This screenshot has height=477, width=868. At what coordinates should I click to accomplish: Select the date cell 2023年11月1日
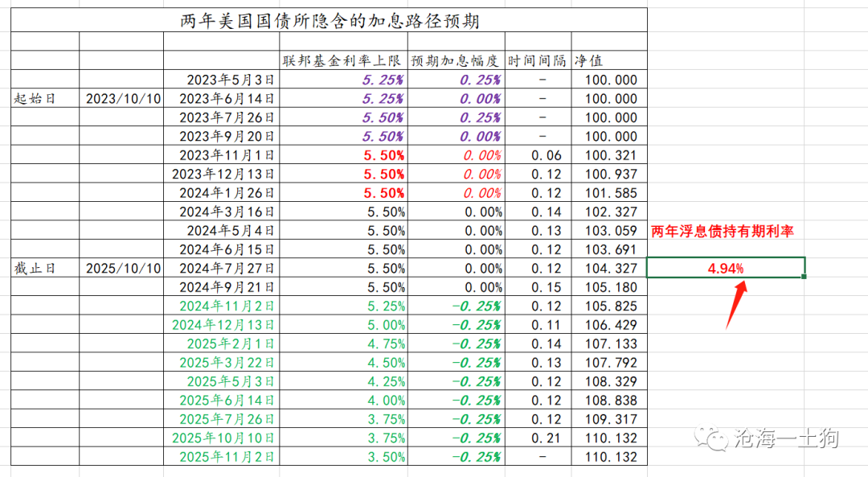(222, 155)
